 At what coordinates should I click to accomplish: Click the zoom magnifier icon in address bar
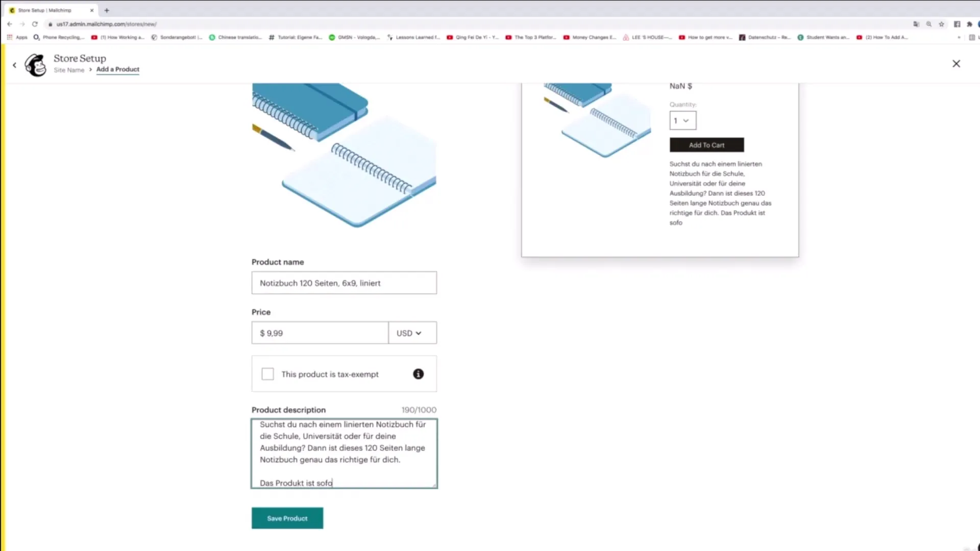coord(929,24)
